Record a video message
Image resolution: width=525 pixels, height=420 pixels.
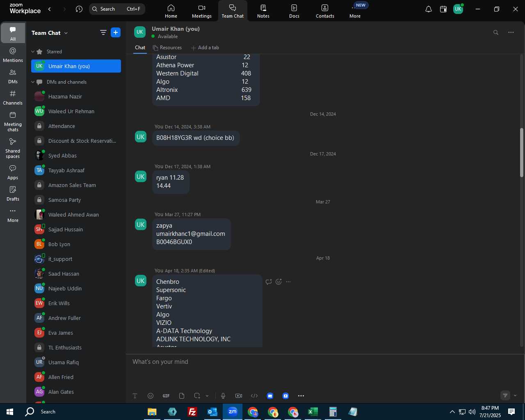(239, 396)
